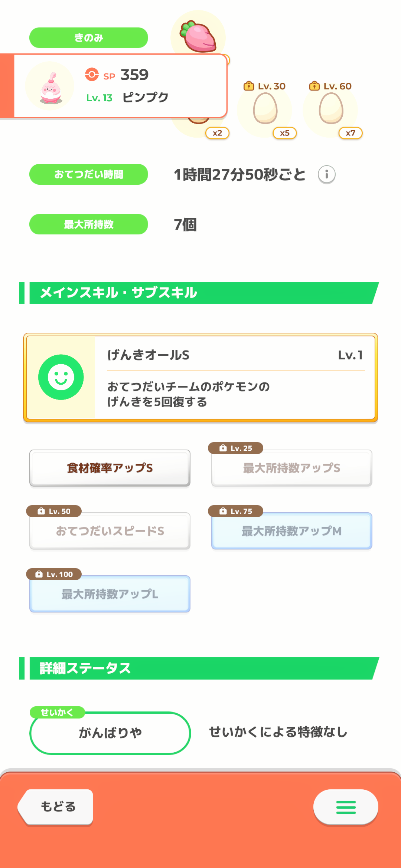Select the locked おてつだいスピードS sub skill

110,531
